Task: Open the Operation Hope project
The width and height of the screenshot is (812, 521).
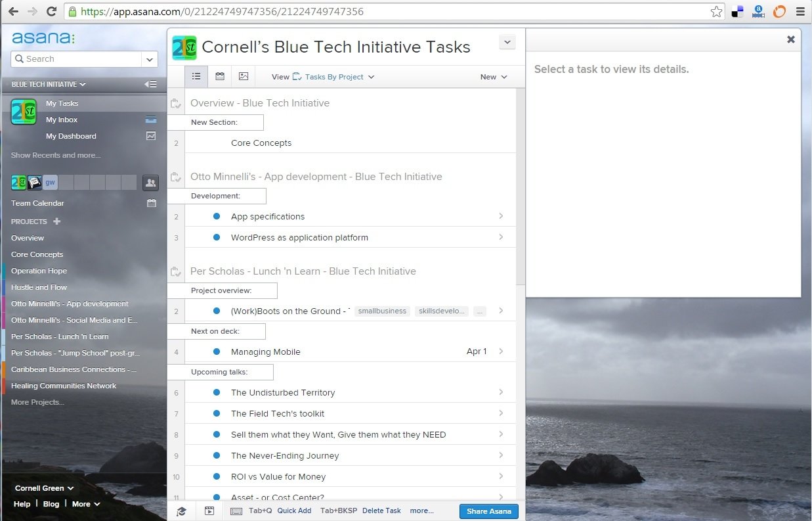Action: click(39, 271)
